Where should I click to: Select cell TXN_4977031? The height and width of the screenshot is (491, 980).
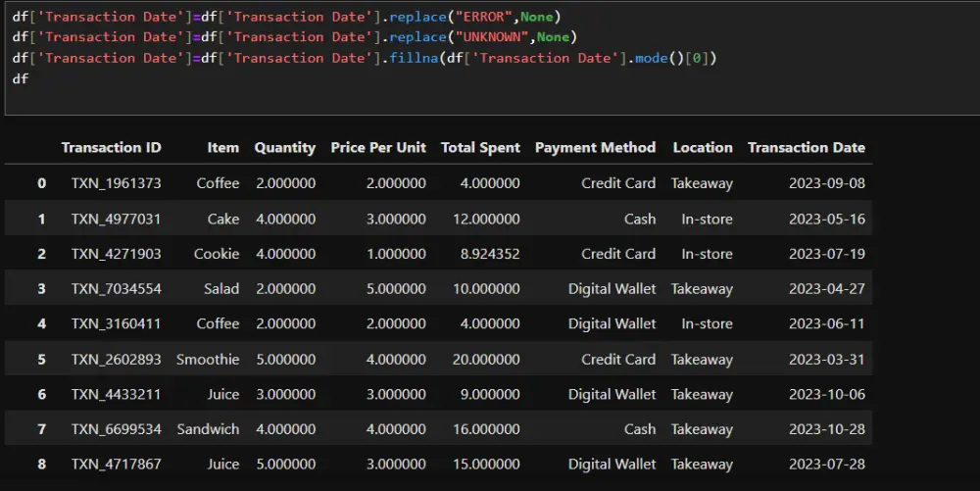click(x=117, y=219)
